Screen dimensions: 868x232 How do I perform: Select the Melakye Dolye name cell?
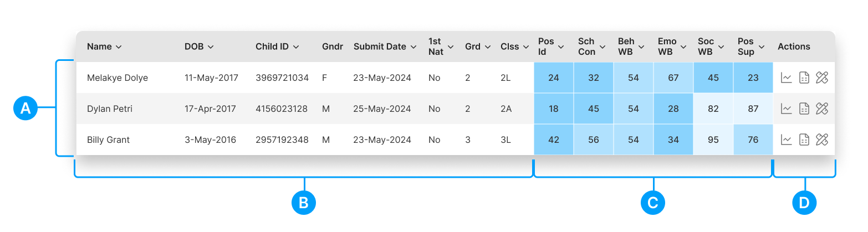click(x=118, y=78)
